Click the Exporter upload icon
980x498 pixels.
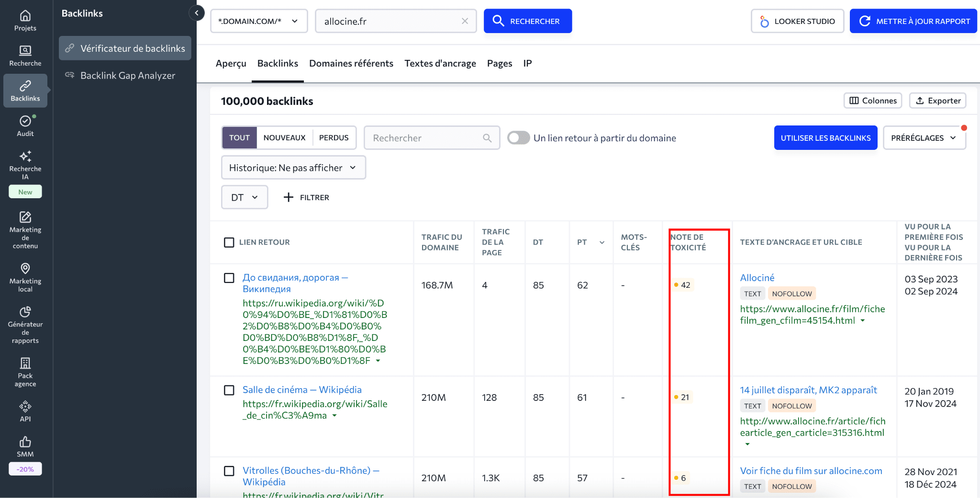(x=920, y=101)
